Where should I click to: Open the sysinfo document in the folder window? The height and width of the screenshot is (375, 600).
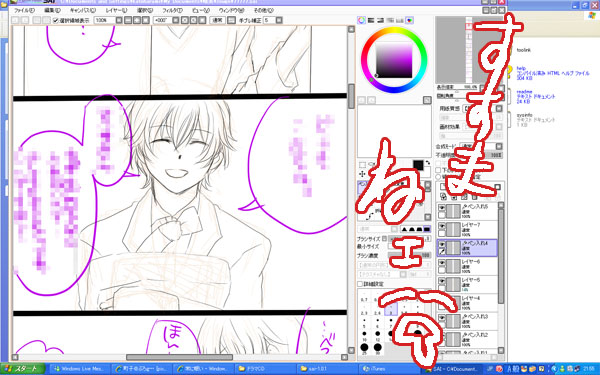pyautogui.click(x=535, y=120)
